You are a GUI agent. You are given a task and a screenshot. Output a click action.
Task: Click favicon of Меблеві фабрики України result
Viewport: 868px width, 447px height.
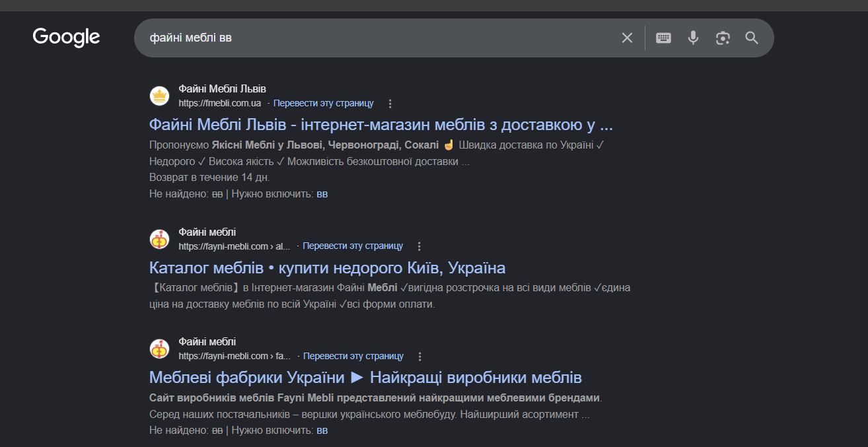pyautogui.click(x=160, y=349)
